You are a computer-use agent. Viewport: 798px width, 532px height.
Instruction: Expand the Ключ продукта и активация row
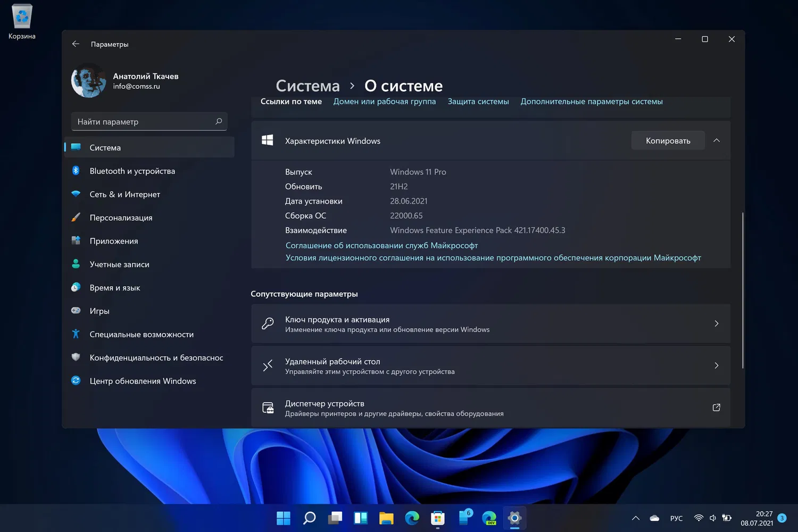click(716, 323)
